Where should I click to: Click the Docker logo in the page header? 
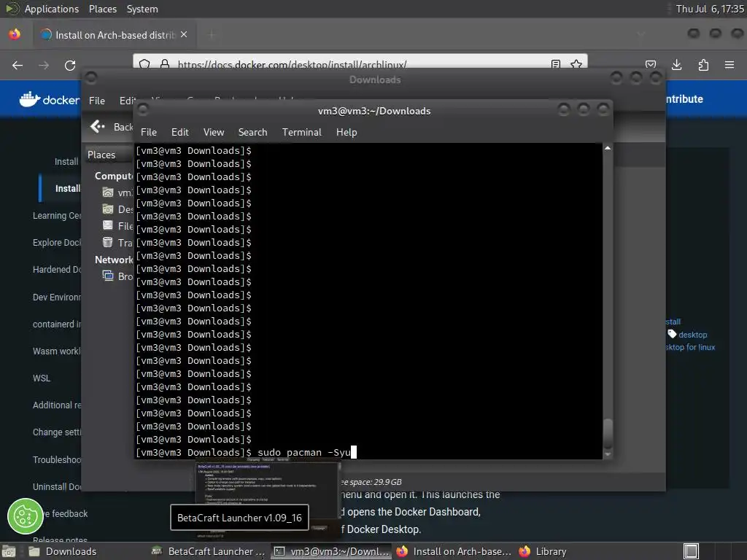pyautogui.click(x=50, y=99)
